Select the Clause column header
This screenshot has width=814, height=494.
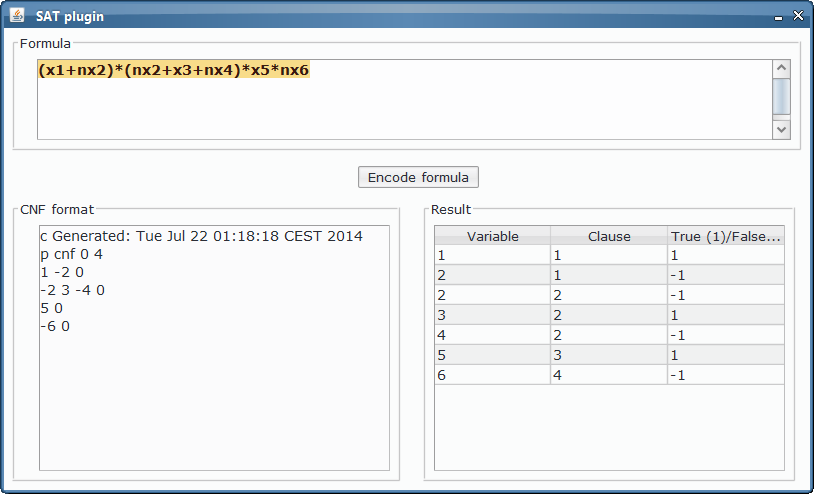tap(609, 236)
